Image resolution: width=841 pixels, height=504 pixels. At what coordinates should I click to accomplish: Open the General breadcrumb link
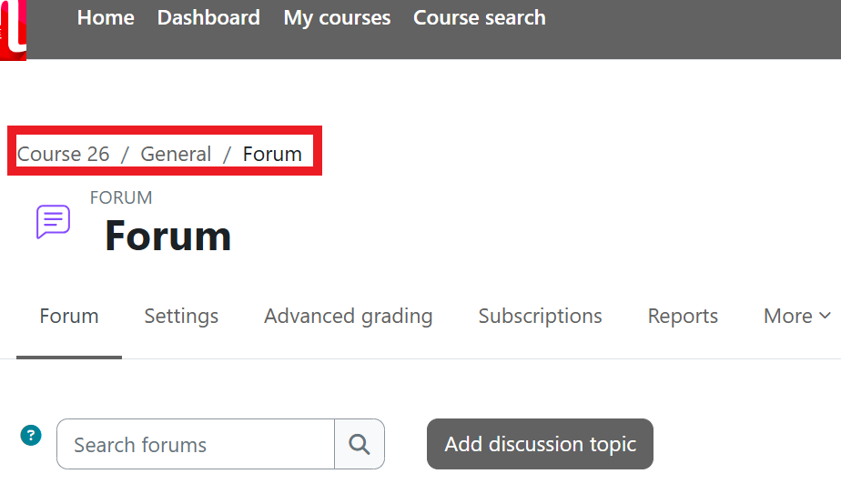176,154
